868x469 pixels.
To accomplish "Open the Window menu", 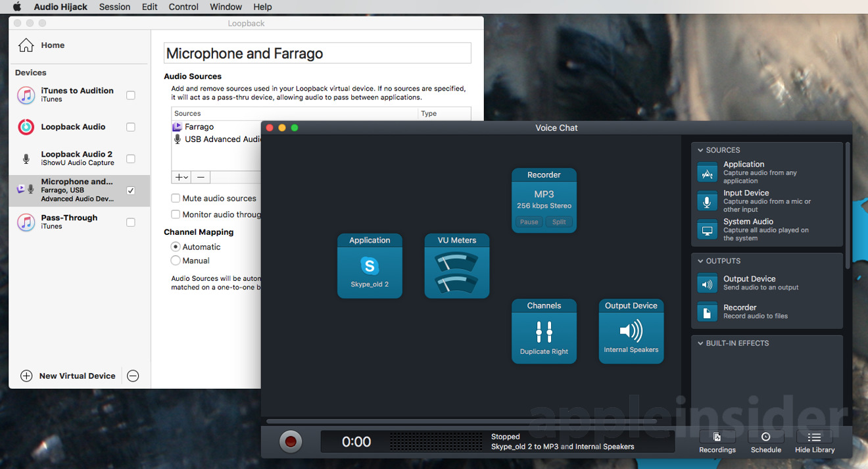I will [226, 7].
